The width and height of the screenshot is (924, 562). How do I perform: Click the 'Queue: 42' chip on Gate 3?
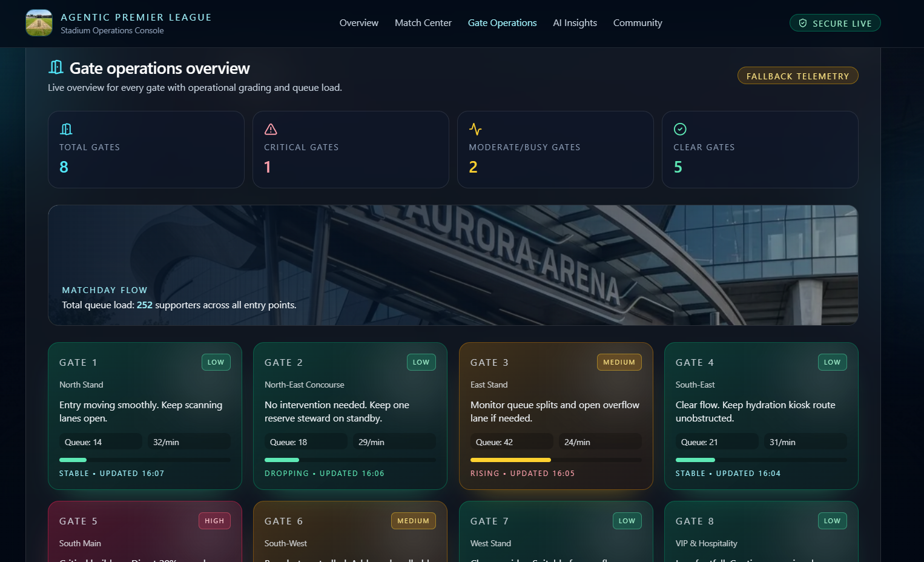[512, 442]
